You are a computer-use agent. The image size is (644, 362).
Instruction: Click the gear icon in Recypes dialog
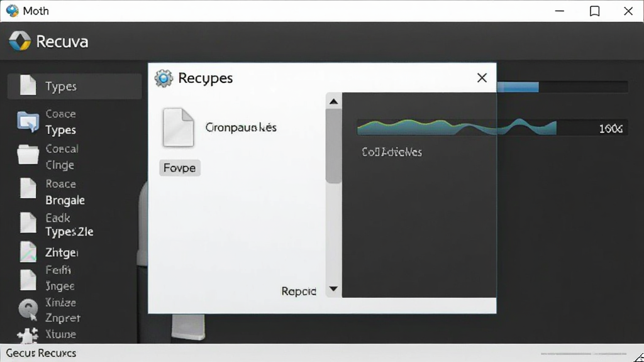pyautogui.click(x=164, y=78)
